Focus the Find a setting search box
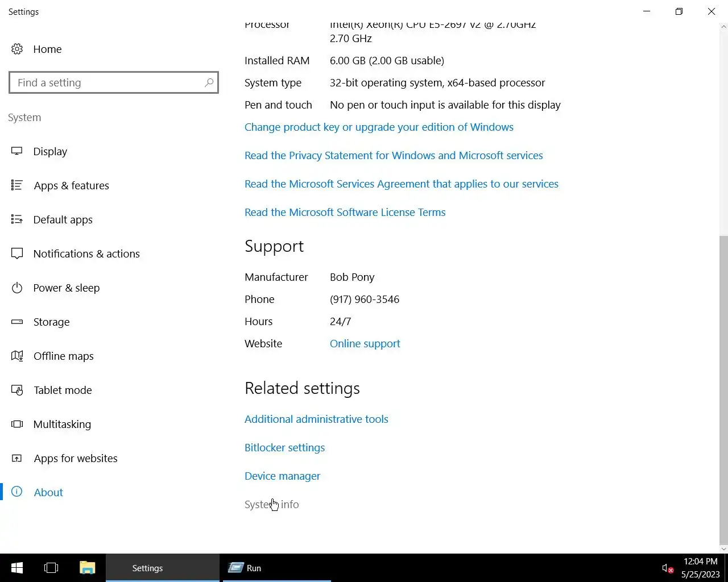 click(x=114, y=82)
